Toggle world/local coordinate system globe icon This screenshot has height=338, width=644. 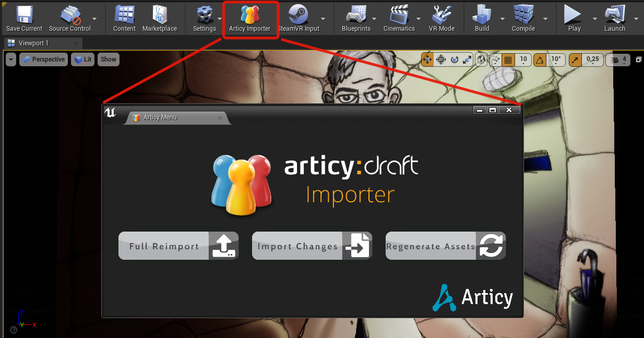481,59
